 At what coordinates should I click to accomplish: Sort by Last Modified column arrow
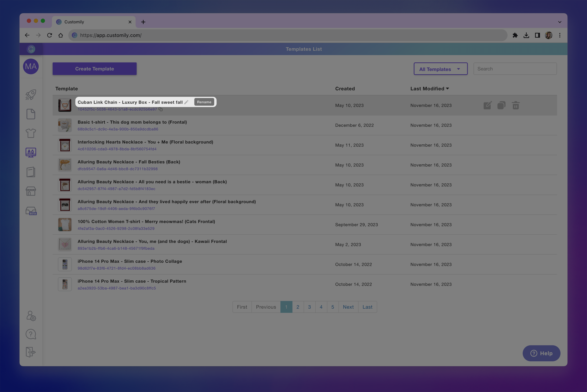point(448,89)
